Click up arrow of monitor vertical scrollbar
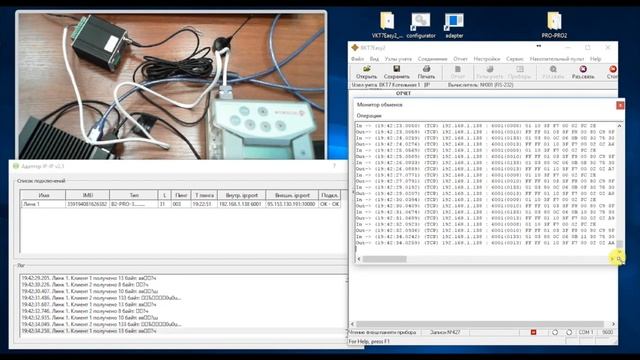Image resolution: width=640 pixels, height=360 pixels. point(619,126)
